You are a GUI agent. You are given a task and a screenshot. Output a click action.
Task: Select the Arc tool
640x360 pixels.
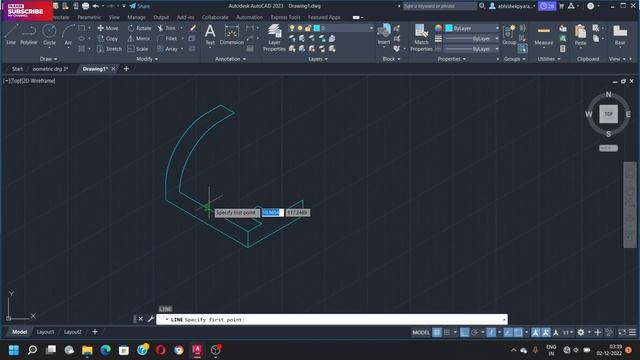[x=68, y=34]
